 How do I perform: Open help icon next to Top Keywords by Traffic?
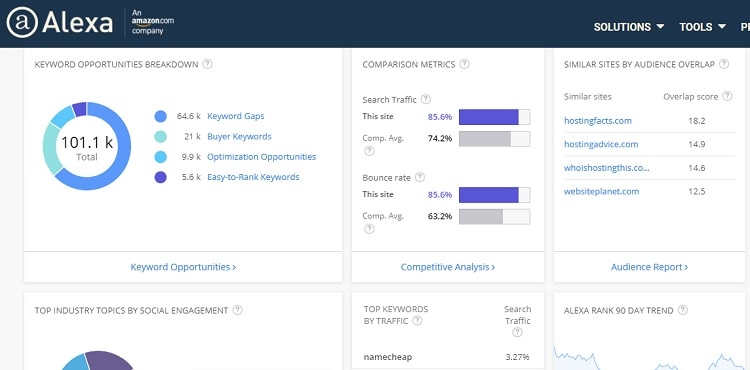[417, 321]
